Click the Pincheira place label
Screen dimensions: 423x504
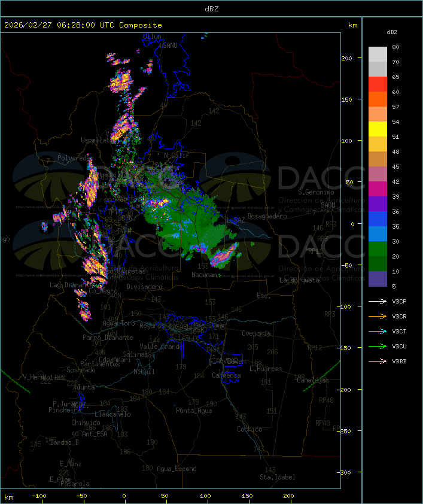[x=64, y=410]
